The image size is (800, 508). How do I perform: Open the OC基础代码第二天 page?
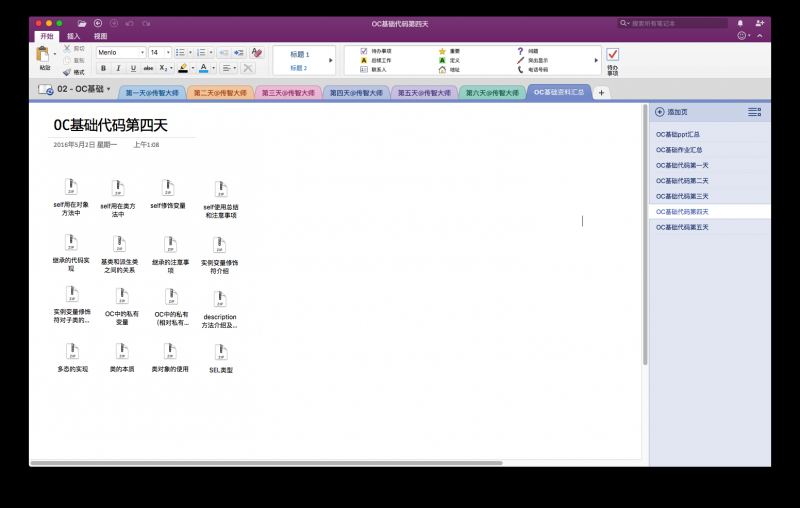click(682, 181)
